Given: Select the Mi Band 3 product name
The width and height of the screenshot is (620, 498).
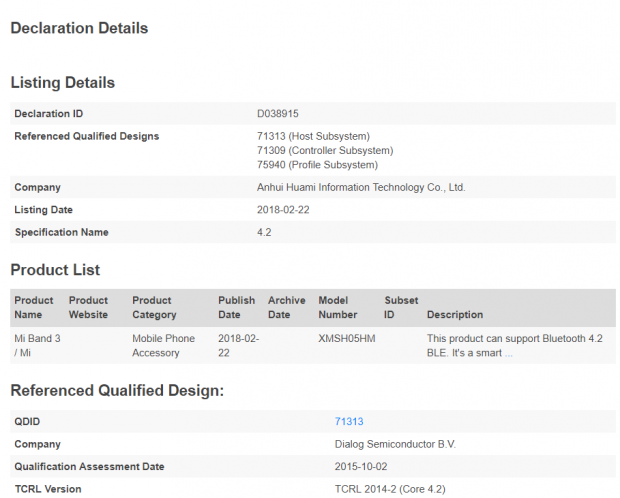Looking at the screenshot, I should tap(37, 345).
